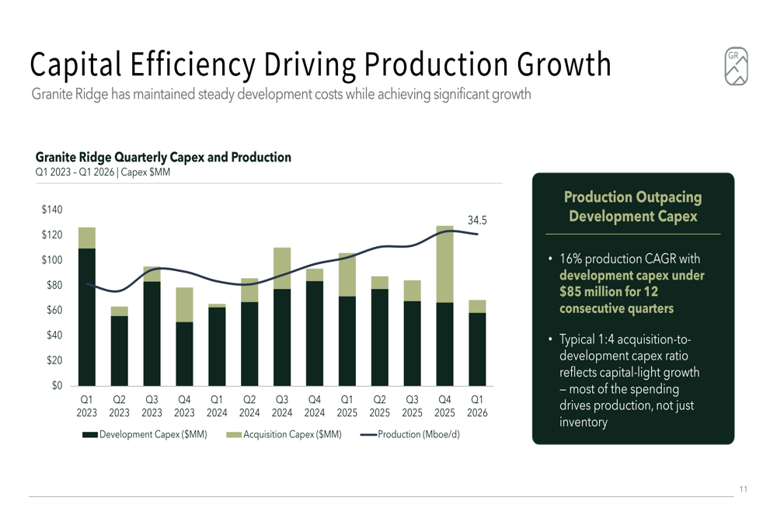The width and height of the screenshot is (777, 532).
Task: Click the Q4 2024 development capex bar
Action: coord(315,333)
